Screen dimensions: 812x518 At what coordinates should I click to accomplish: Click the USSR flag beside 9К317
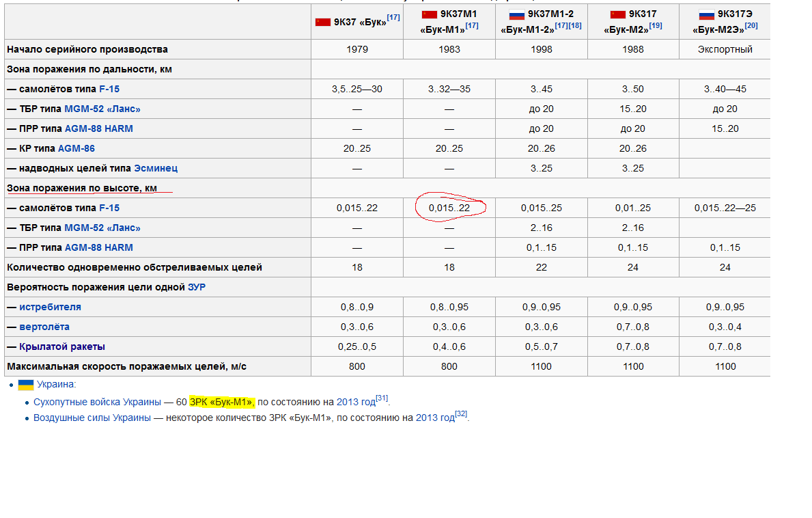pos(618,14)
